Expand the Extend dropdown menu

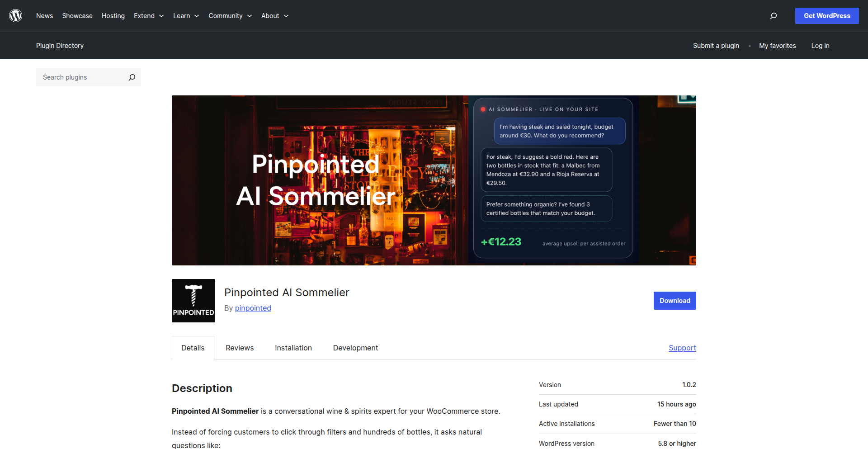pos(149,16)
